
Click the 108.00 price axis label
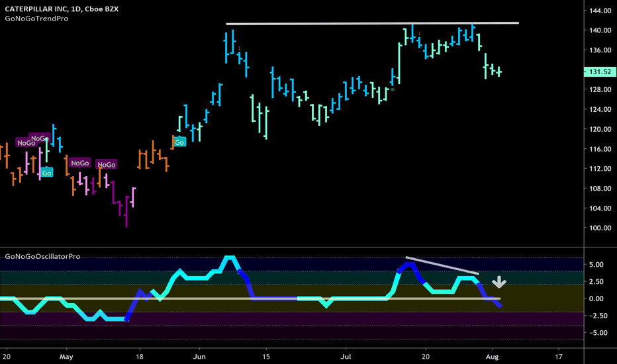point(600,188)
